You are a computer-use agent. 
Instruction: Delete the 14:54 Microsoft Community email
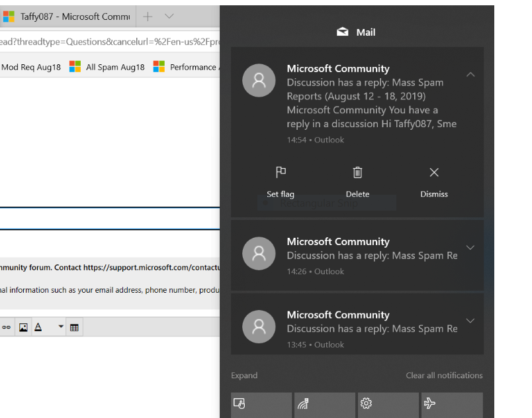pos(357,182)
